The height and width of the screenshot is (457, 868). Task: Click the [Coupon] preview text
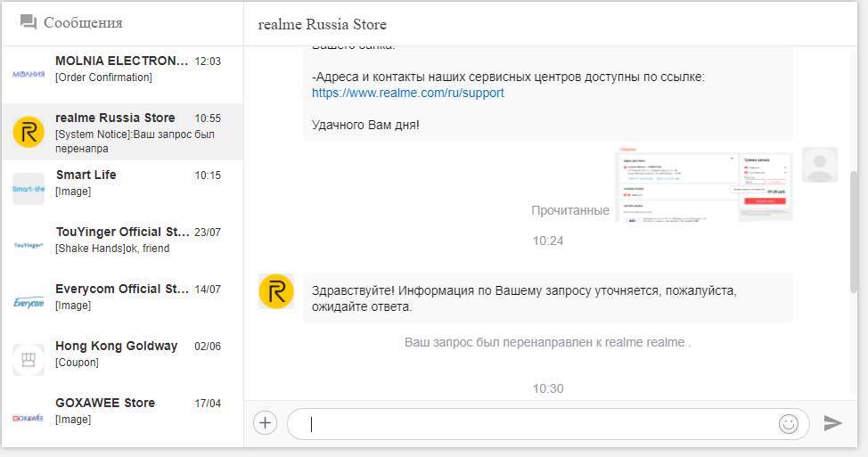point(77,363)
